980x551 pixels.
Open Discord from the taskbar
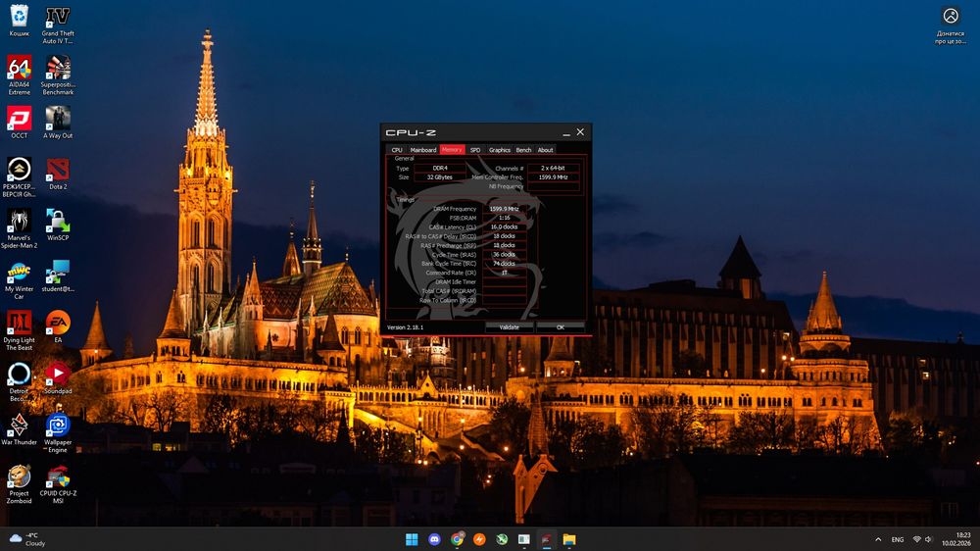pyautogui.click(x=434, y=539)
